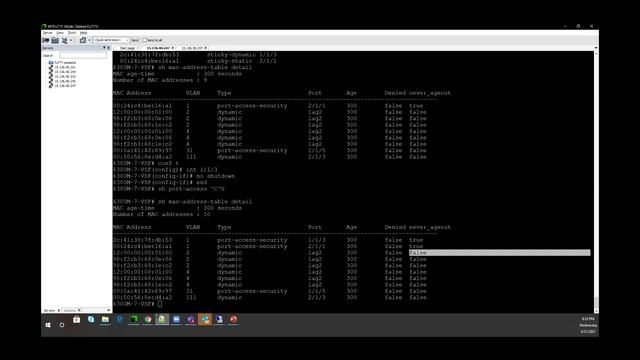Click the window layout icon in toolbar
The height and width of the screenshot is (360, 640).
pos(83,40)
